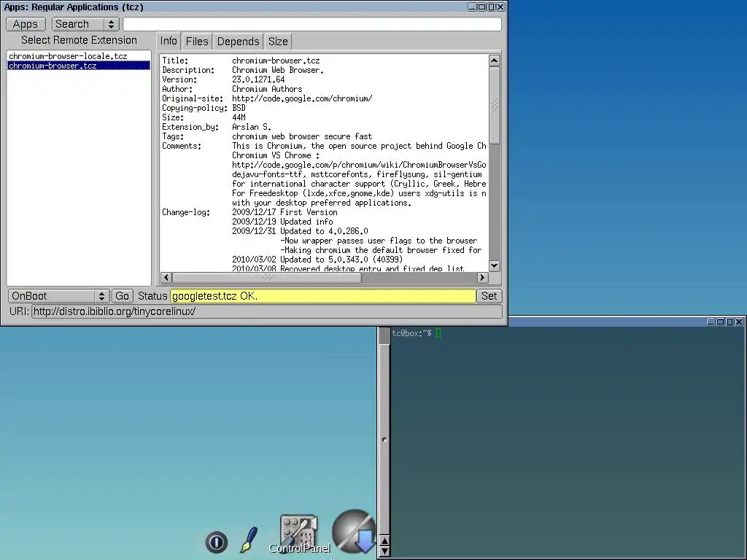This screenshot has width=747, height=560.
Task: Click the URI mirror field
Action: pos(266,311)
